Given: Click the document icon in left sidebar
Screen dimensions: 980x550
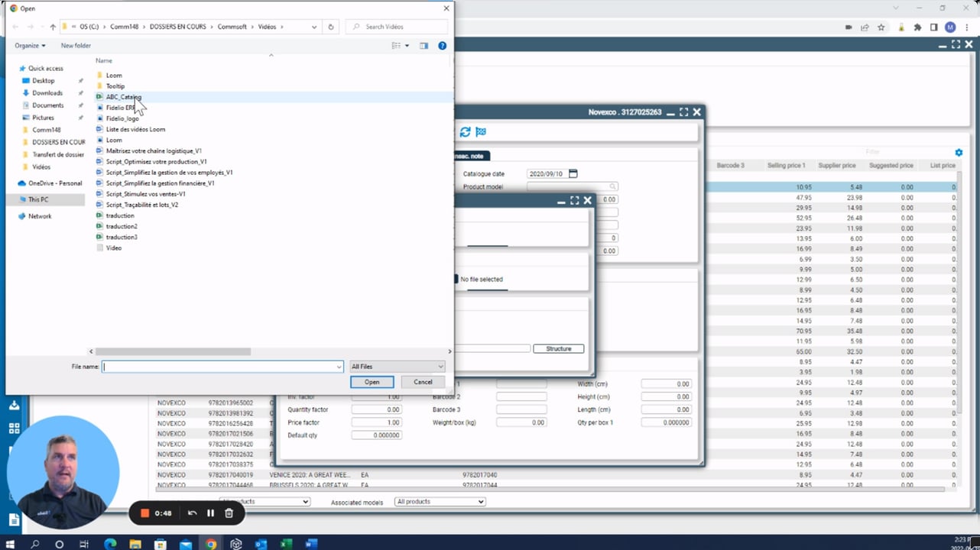Looking at the screenshot, I should (14, 520).
